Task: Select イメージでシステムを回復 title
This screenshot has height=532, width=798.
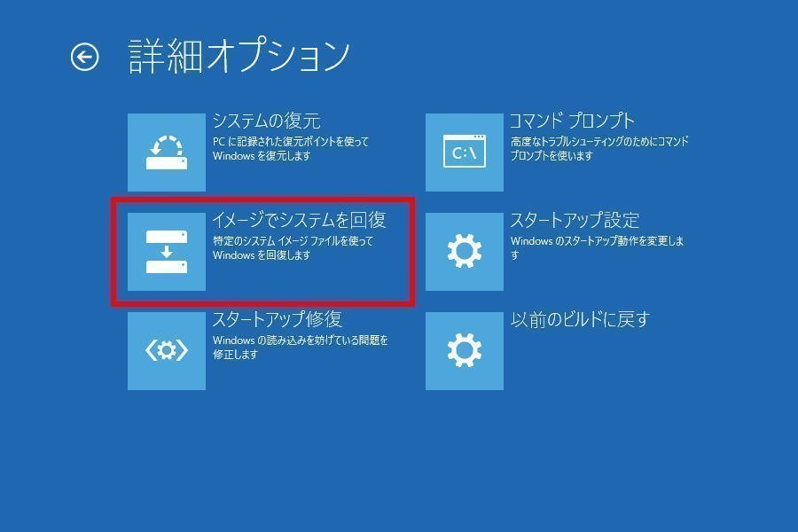Action: coord(300,221)
